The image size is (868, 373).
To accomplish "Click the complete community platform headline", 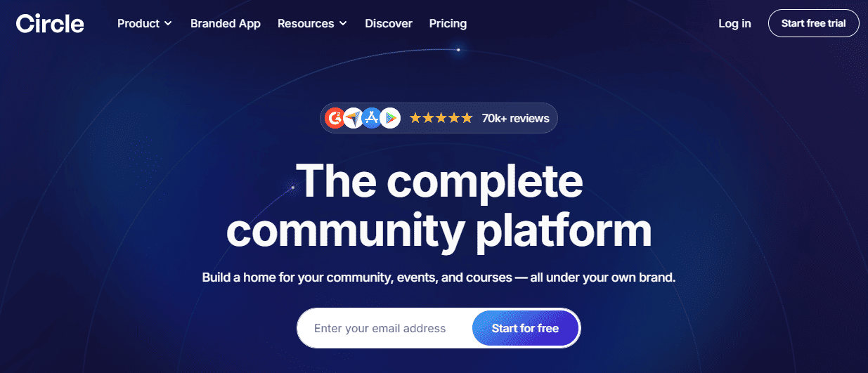I will 439,205.
